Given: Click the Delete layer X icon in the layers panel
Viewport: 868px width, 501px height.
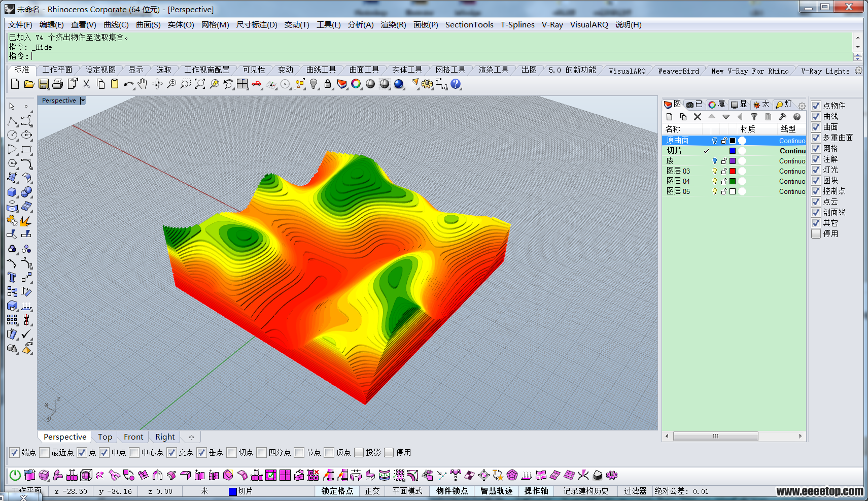Looking at the screenshot, I should [698, 117].
